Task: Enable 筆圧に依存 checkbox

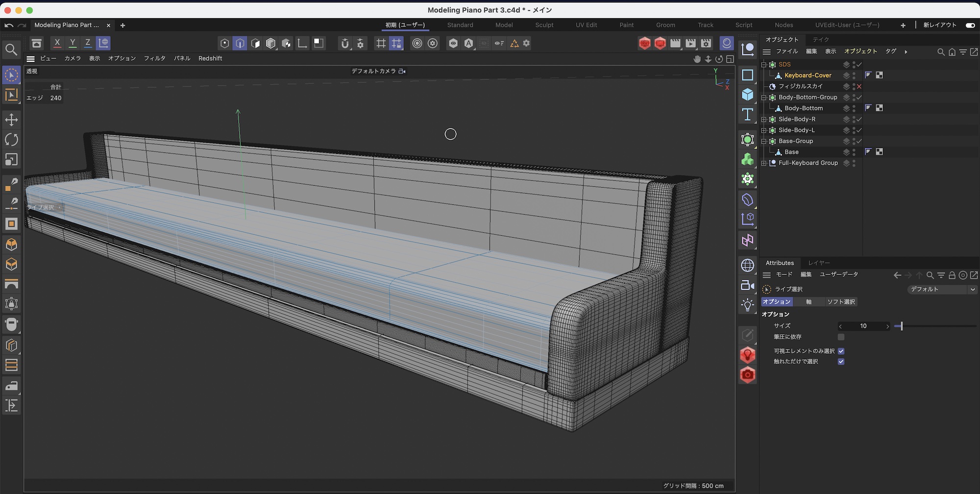Action: (841, 337)
